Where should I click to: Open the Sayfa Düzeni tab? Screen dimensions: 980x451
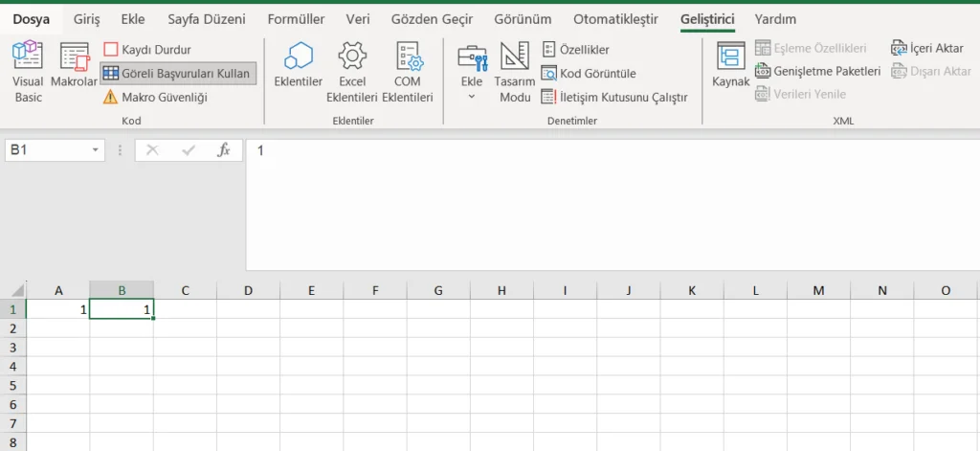[x=207, y=19]
